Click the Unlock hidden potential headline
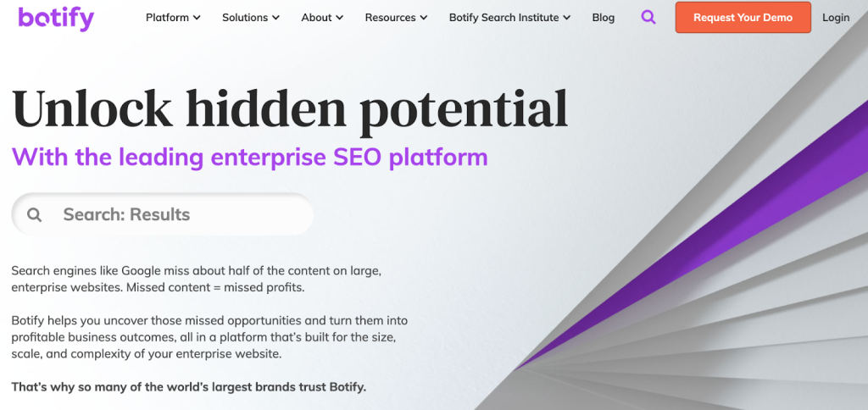The image size is (868, 410). pyautogui.click(x=290, y=108)
